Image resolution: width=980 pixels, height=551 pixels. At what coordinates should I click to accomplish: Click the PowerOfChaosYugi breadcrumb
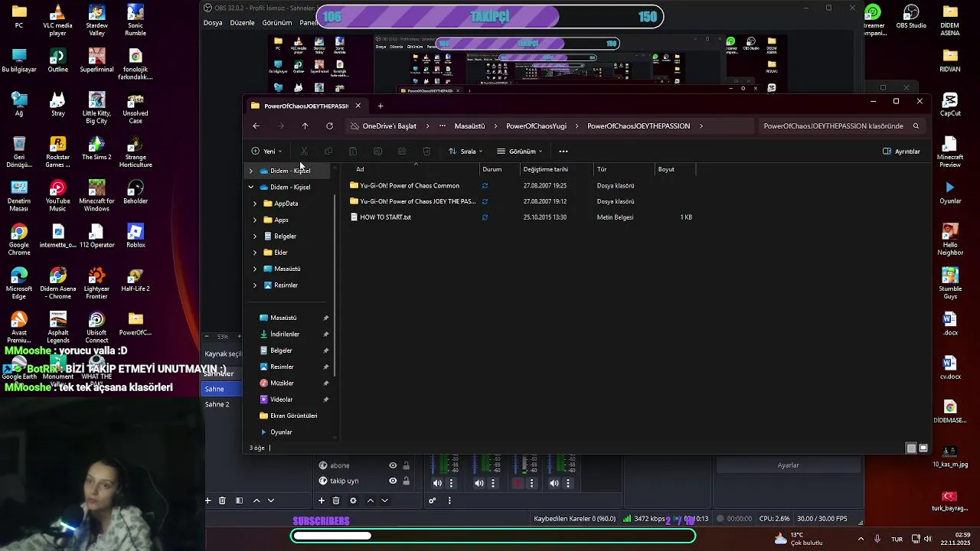pos(536,126)
